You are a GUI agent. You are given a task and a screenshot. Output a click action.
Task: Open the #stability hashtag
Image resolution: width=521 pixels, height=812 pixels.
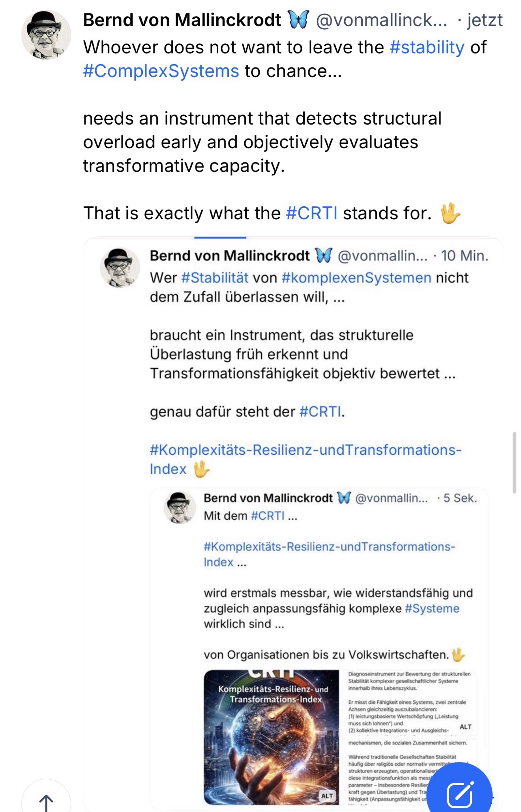(427, 48)
